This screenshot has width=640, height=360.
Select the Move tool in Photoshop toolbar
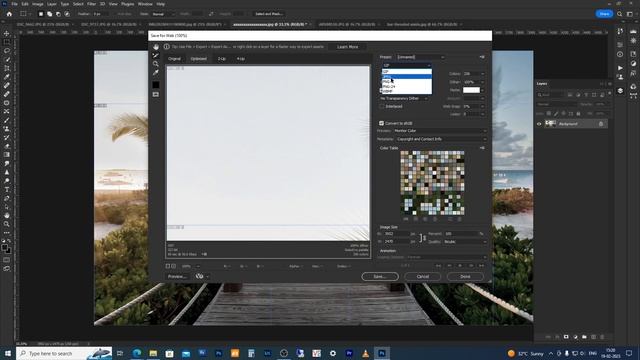pyautogui.click(x=7, y=33)
